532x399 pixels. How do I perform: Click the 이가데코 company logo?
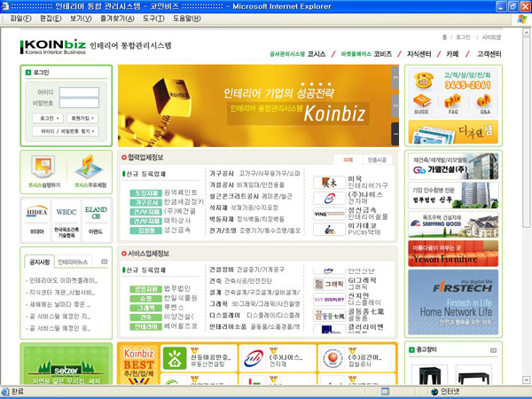click(x=329, y=230)
